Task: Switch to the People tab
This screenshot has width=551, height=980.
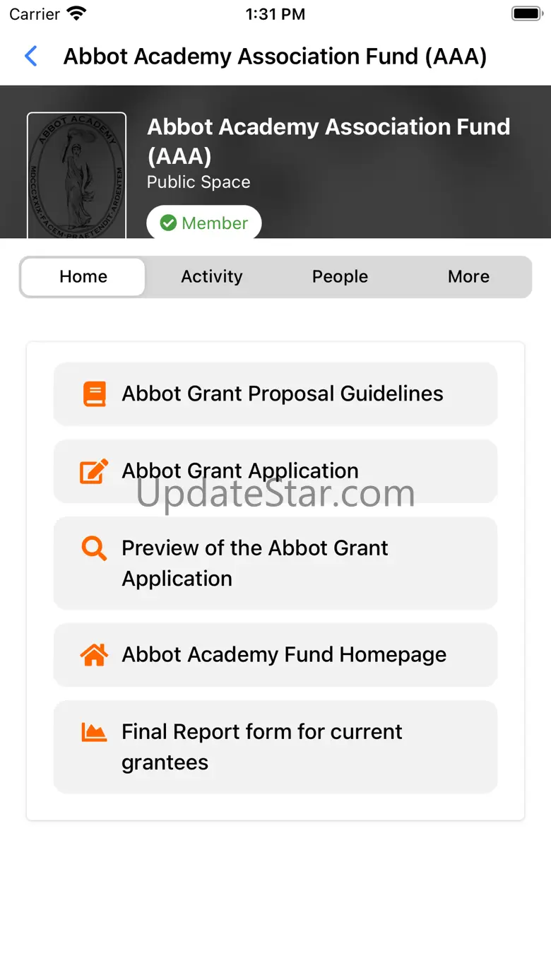Action: 340,277
